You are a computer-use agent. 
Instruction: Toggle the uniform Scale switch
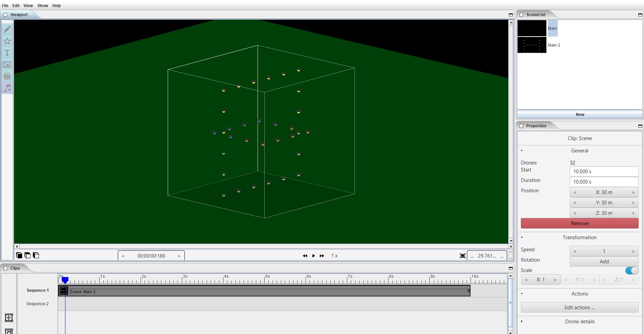point(632,270)
